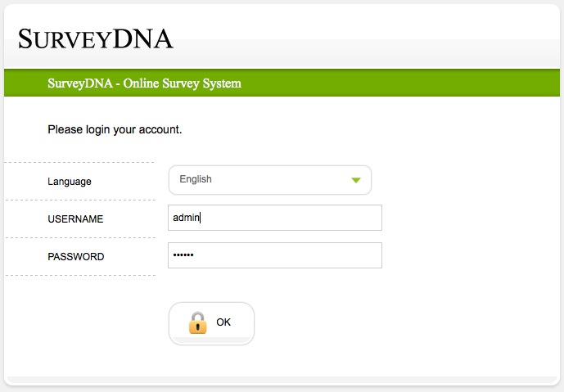The width and height of the screenshot is (564, 392).
Task: Click the green dropdown arrow for Language
Action: pyautogui.click(x=356, y=180)
